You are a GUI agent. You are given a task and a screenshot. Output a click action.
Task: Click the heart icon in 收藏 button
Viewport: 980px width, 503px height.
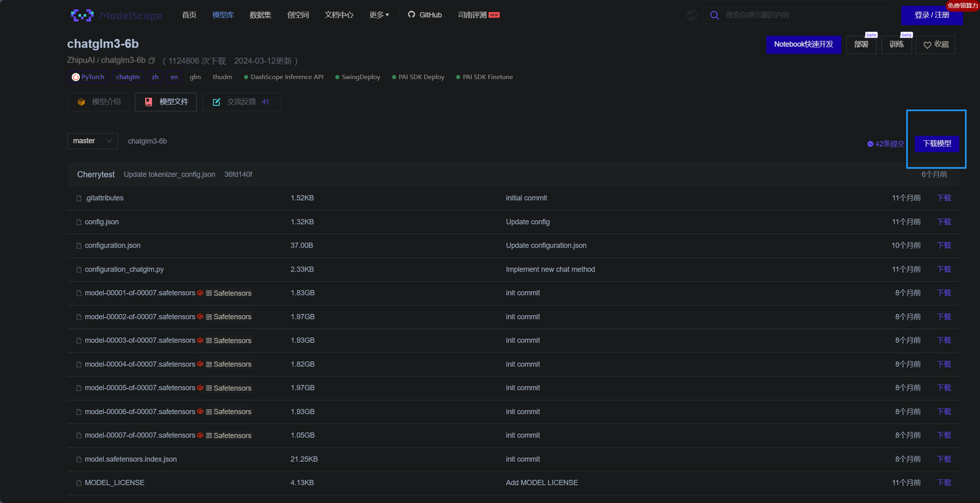click(x=927, y=45)
